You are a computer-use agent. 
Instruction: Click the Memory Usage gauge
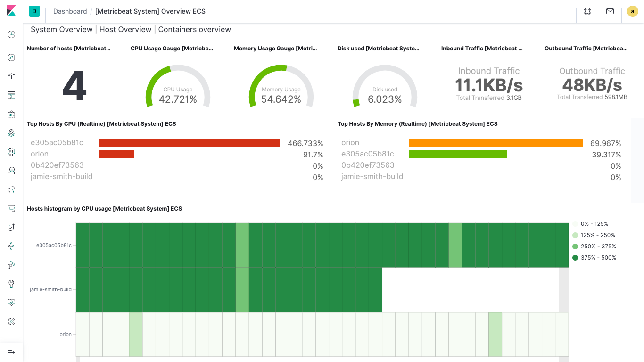tap(281, 87)
